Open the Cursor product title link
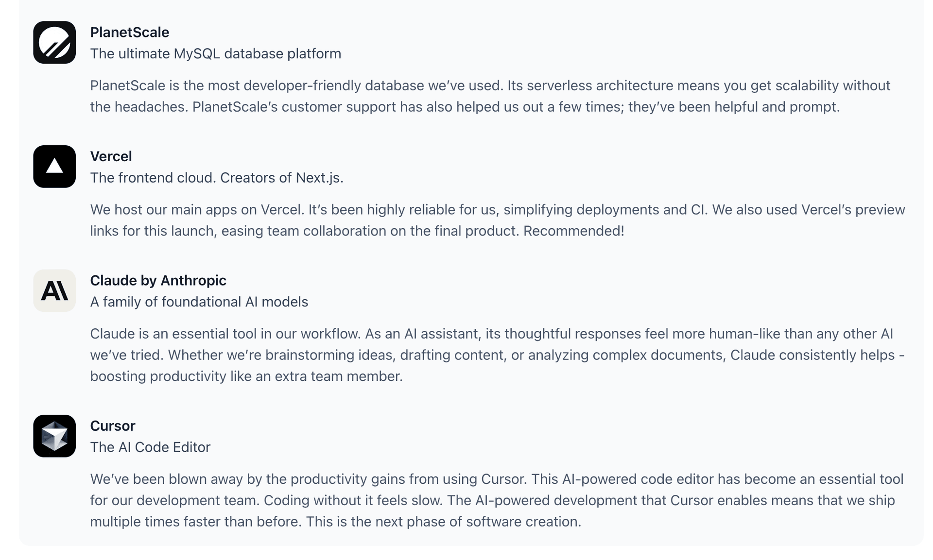 (112, 426)
